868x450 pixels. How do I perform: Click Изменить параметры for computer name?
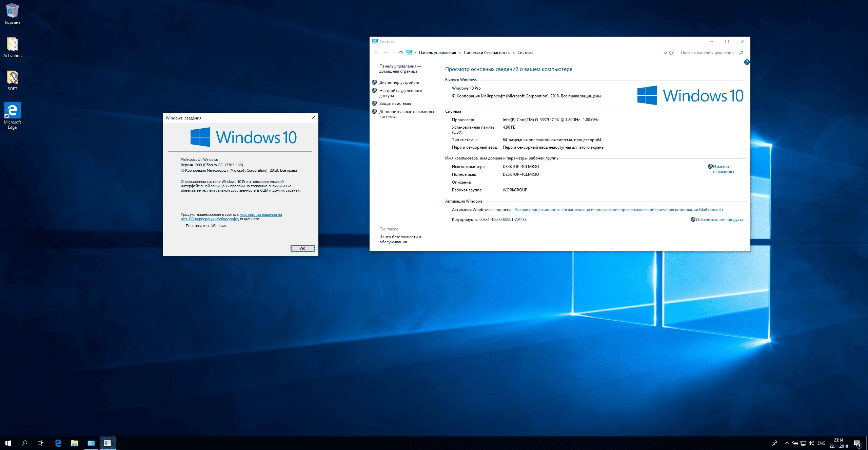723,169
